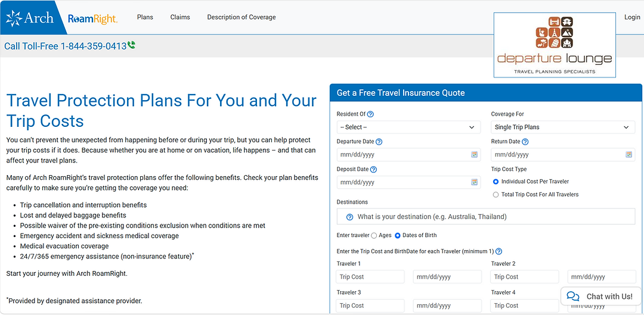Open the Chat with Us button
644x315 pixels.
[x=601, y=297]
